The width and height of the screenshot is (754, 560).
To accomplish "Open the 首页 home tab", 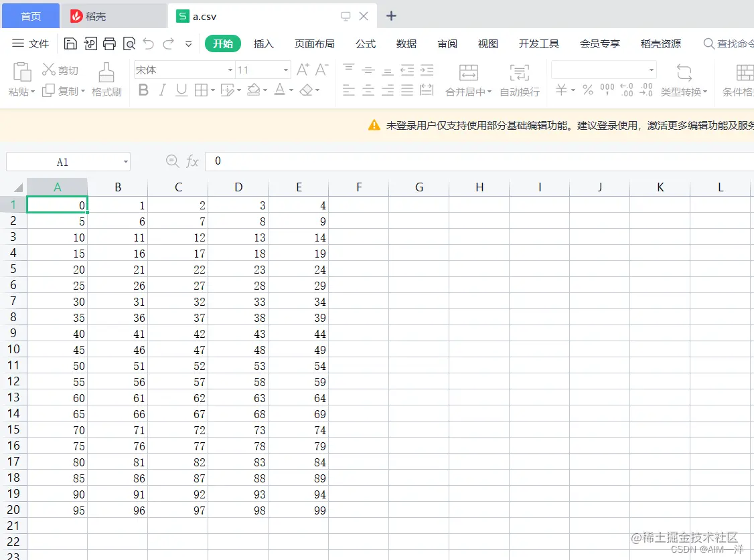I will click(x=31, y=16).
